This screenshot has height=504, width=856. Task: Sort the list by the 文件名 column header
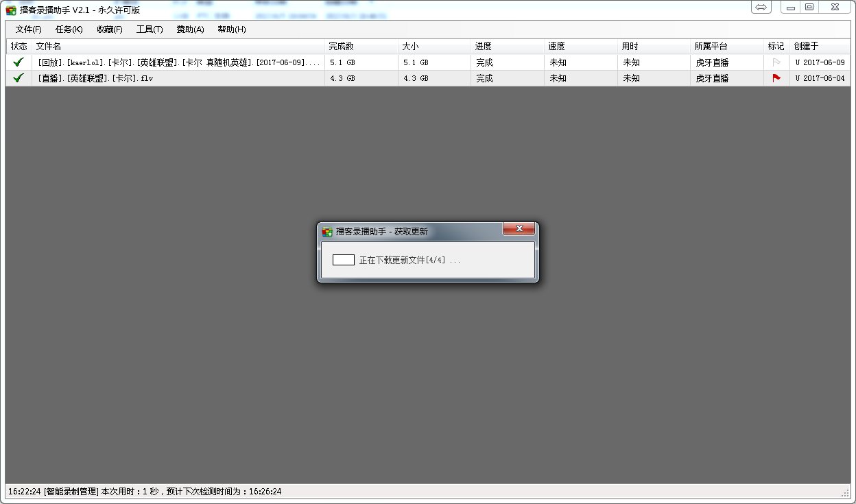48,46
